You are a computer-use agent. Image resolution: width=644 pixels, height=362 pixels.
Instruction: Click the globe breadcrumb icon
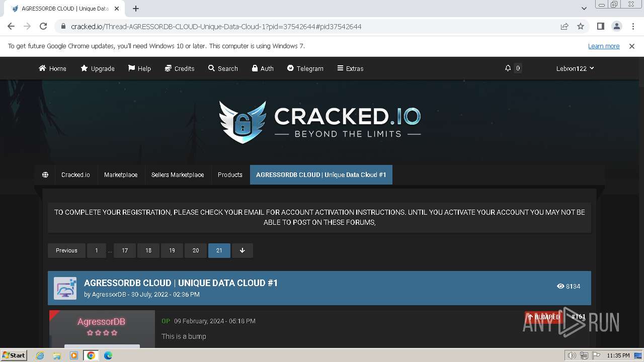[45, 174]
